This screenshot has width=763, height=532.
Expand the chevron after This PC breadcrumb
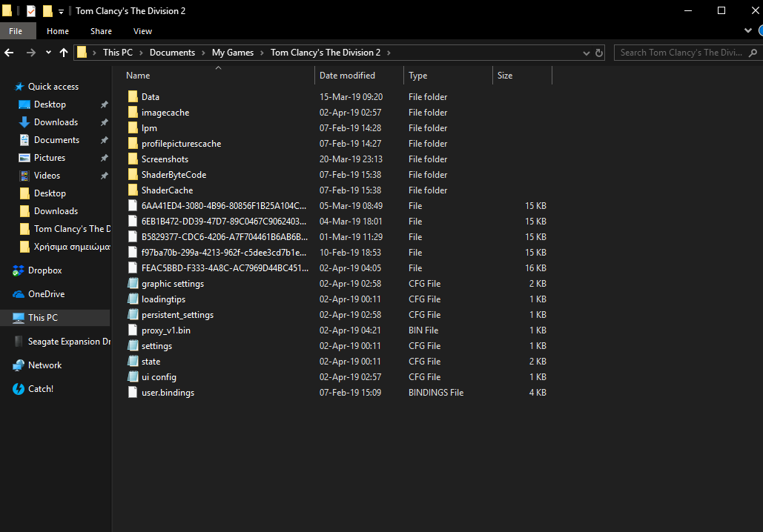[x=141, y=53]
